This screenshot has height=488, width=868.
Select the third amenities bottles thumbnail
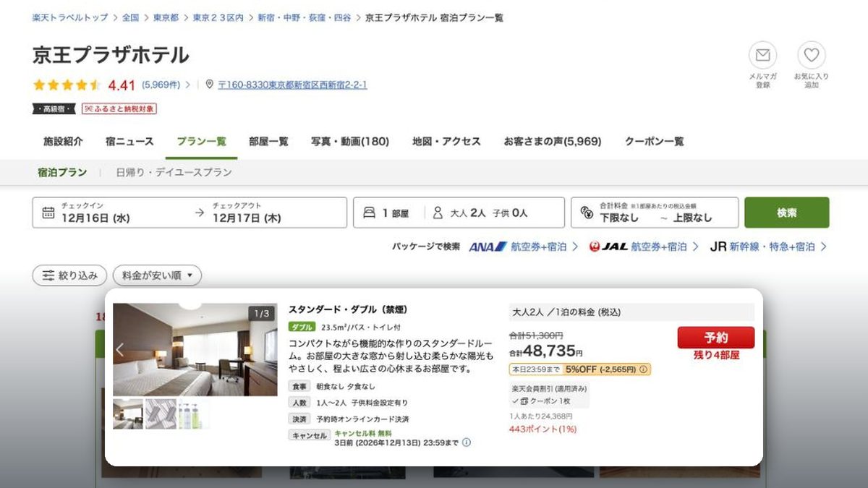coord(193,414)
